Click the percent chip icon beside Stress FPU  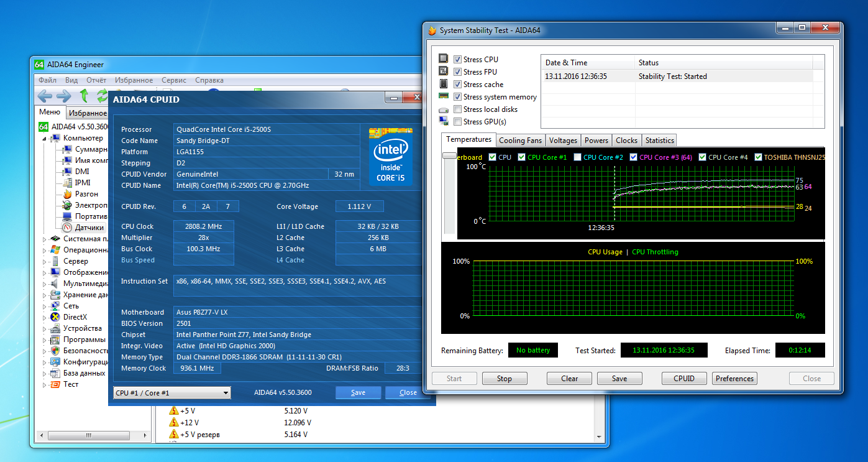click(444, 72)
